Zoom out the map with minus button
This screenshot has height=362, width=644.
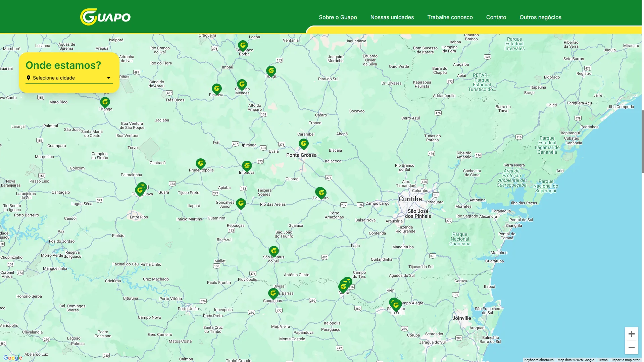(631, 348)
